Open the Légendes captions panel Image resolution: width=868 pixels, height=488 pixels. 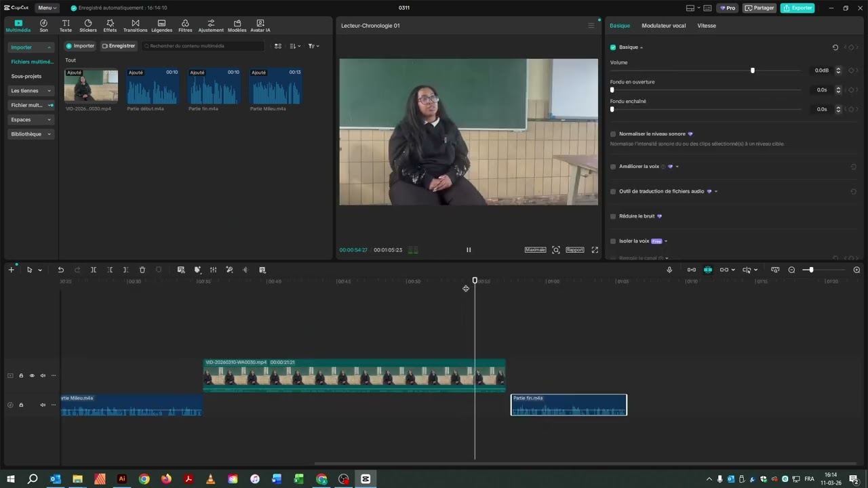click(161, 26)
